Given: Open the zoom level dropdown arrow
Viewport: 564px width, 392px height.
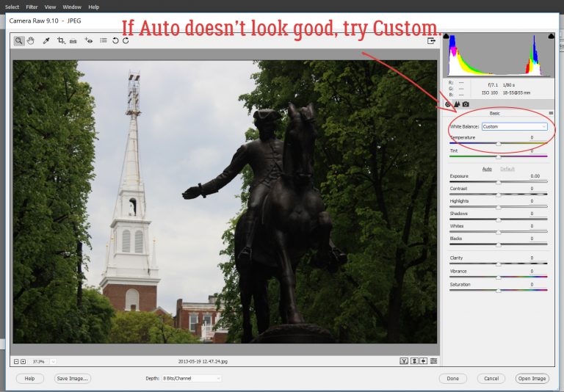Looking at the screenshot, I should click(x=53, y=361).
